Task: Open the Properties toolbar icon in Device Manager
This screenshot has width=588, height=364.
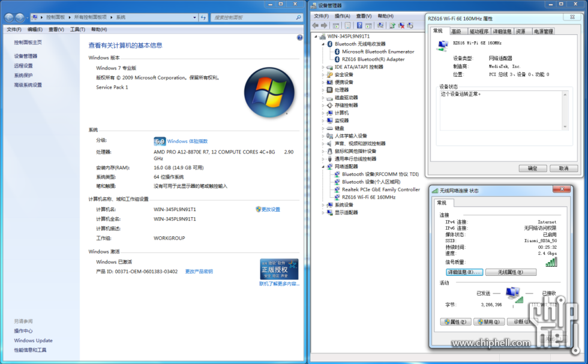Action: click(347, 26)
